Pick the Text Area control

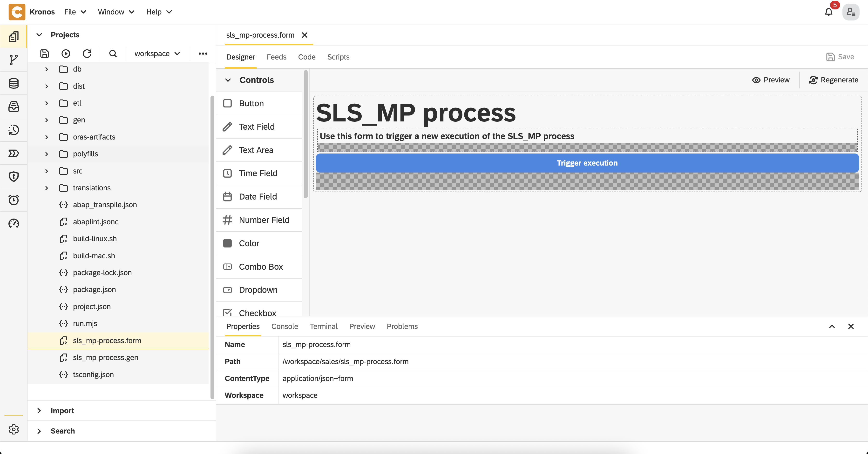(x=259, y=150)
